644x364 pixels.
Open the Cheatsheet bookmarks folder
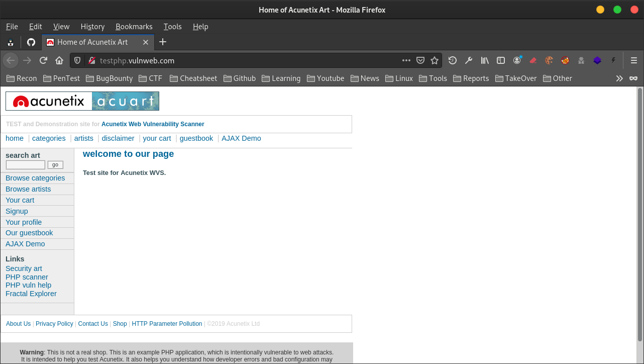[x=193, y=78]
